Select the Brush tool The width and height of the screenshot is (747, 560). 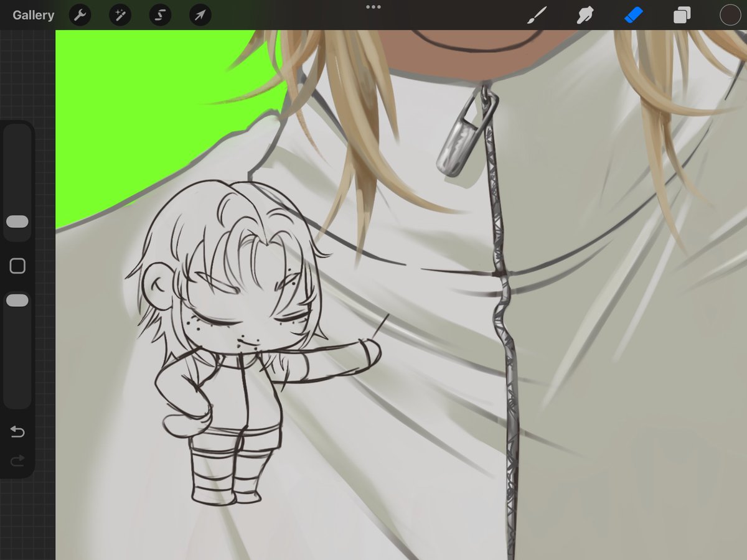535,15
